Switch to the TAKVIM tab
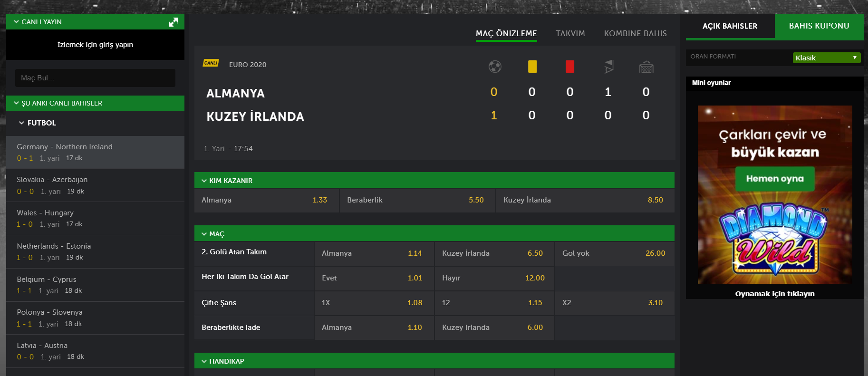The height and width of the screenshot is (376, 868). point(570,33)
